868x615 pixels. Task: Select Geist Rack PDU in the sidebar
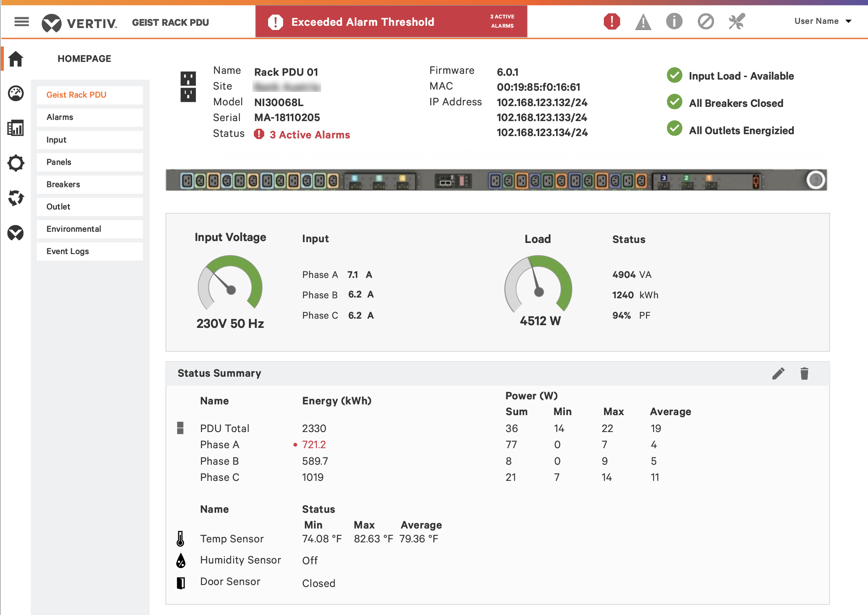click(x=90, y=95)
